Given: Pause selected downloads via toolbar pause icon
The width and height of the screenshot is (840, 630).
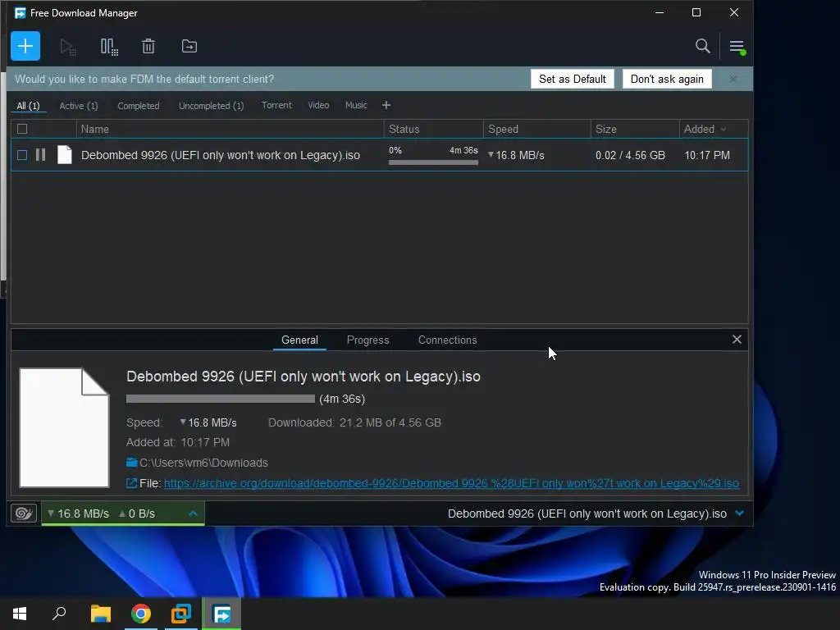Looking at the screenshot, I should 109,47.
